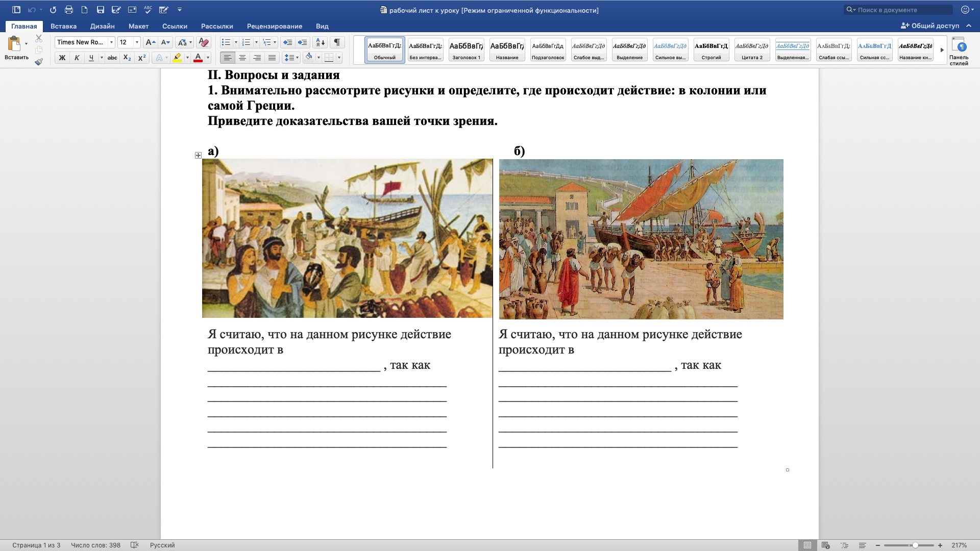Viewport: 980px width, 551px height.
Task: Sort text with the A-Я sort icon
Action: click(x=320, y=42)
